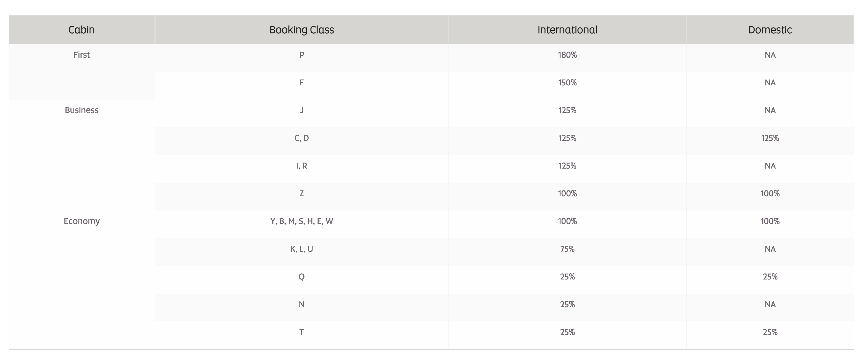Screen dimensions: 868x356
Task: Click the 180% International value
Action: tap(567, 55)
